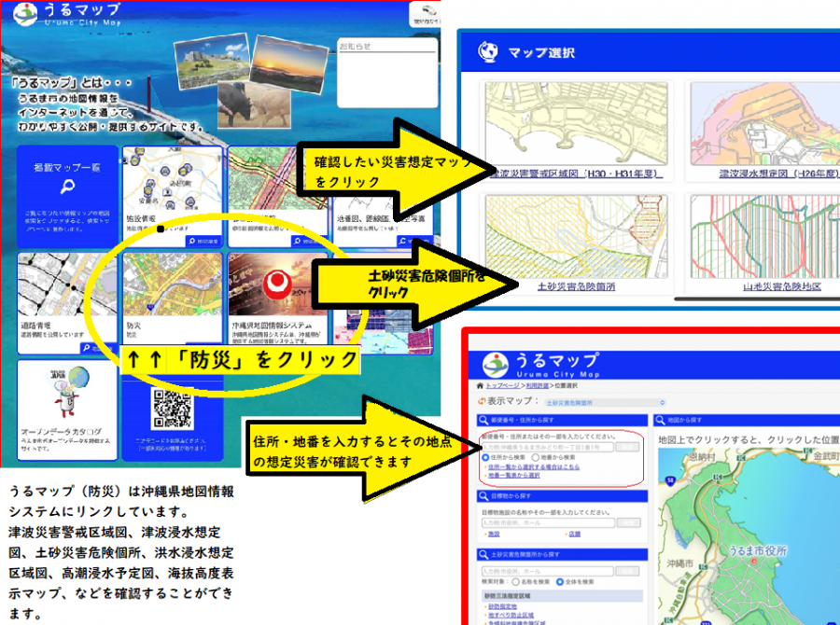Click the bullfighting photo

254,104
